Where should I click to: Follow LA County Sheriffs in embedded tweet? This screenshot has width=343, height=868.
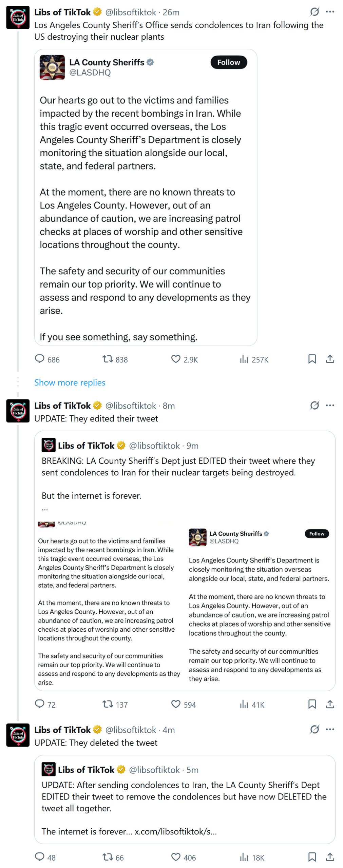tap(228, 62)
